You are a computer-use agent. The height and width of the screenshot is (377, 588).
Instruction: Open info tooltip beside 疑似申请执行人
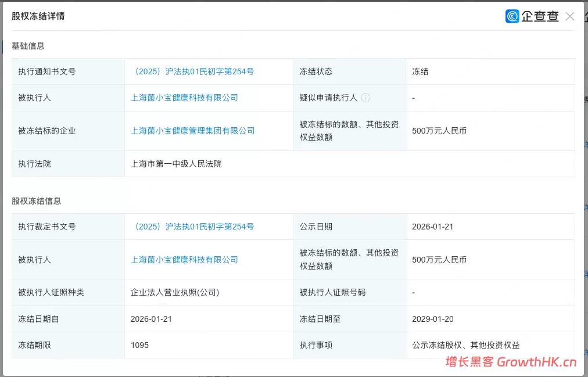(x=365, y=98)
